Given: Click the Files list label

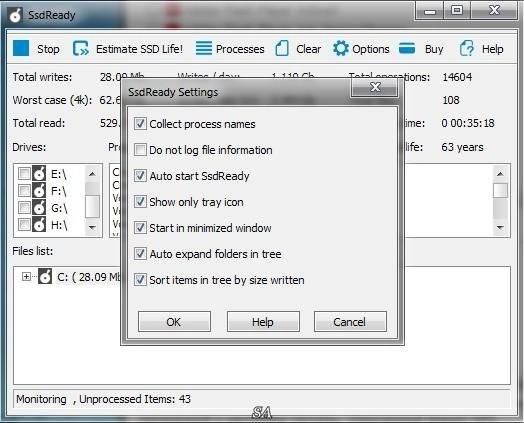Looking at the screenshot, I should click(x=32, y=251).
